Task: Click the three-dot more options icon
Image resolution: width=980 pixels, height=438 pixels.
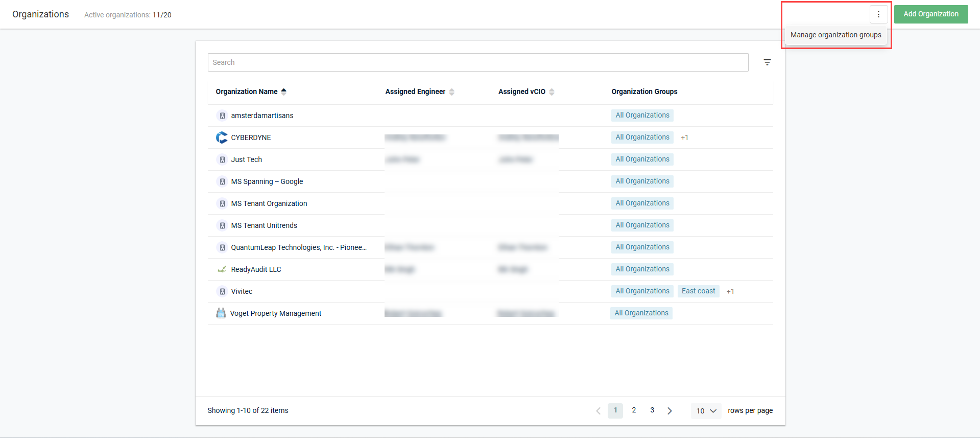Action: [x=878, y=14]
